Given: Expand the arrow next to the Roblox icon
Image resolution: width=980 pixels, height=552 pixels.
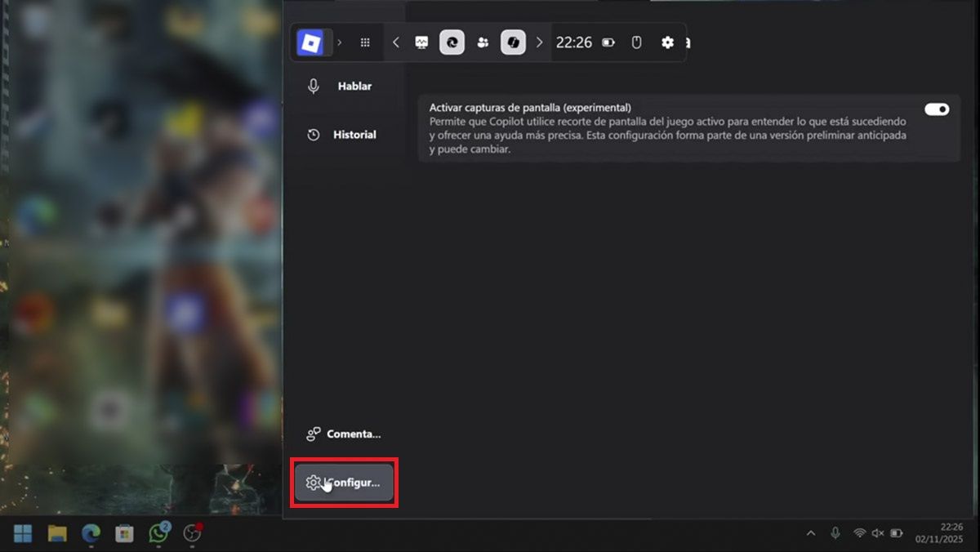Looking at the screenshot, I should (340, 42).
